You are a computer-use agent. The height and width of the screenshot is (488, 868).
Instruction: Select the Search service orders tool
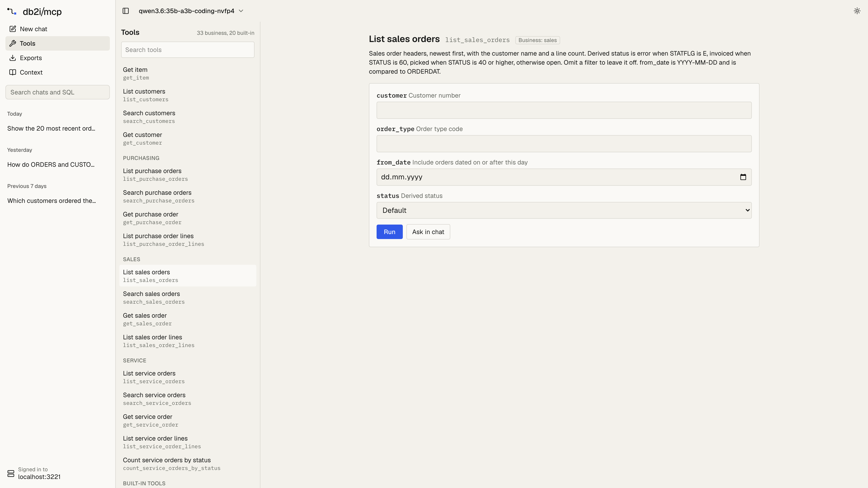tap(188, 399)
